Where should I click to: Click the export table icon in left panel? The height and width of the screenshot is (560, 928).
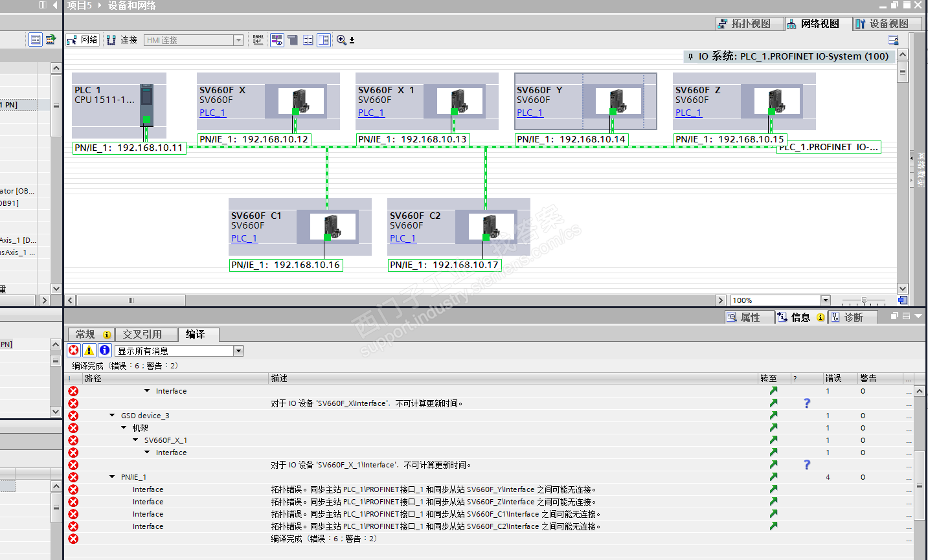pos(51,39)
